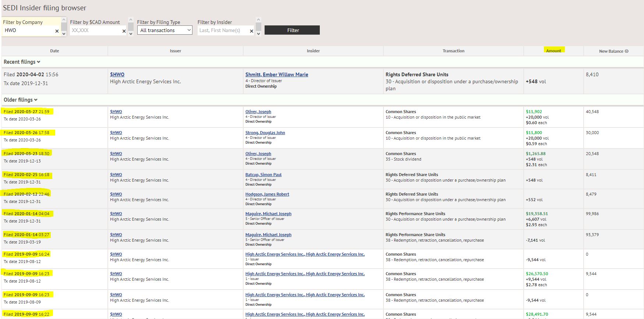644x319 pixels.
Task: Open the Batcup, Simon Paul insider link
Action: 263,175
